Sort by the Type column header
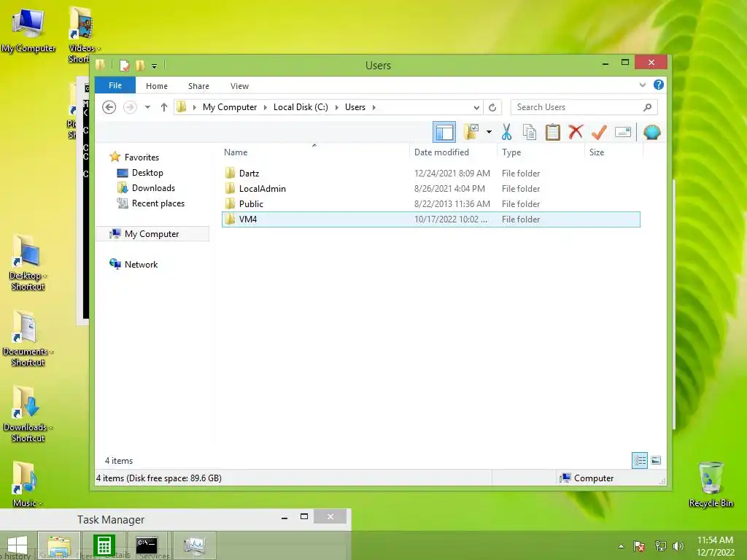The height and width of the screenshot is (560, 747). pos(541,152)
